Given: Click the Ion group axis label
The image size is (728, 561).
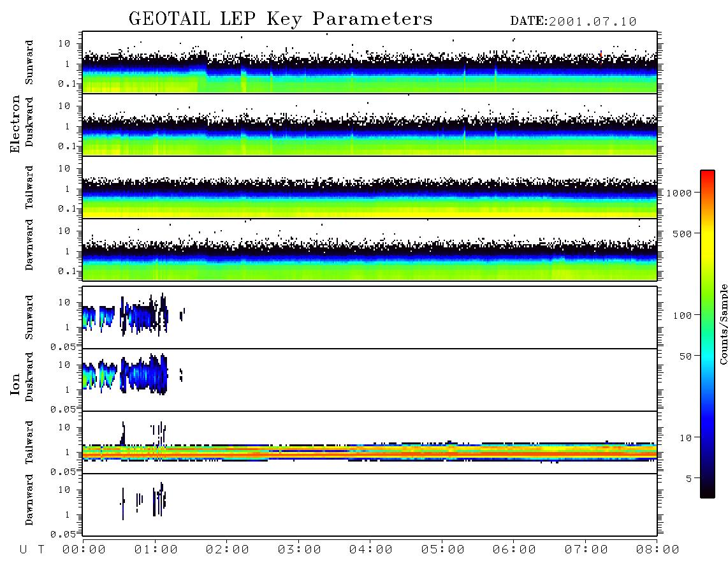Looking at the screenshot, I should point(15,384).
